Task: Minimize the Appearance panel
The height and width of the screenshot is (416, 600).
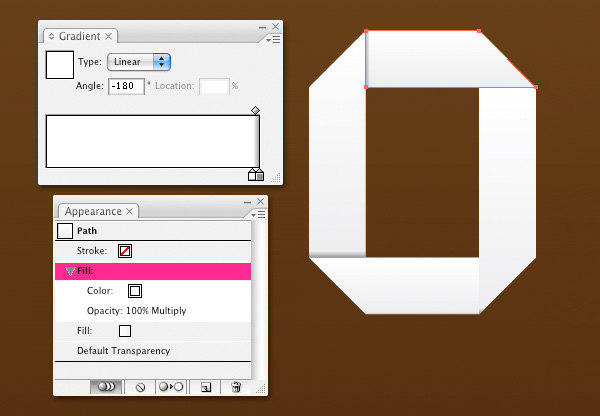Action: click(x=248, y=202)
